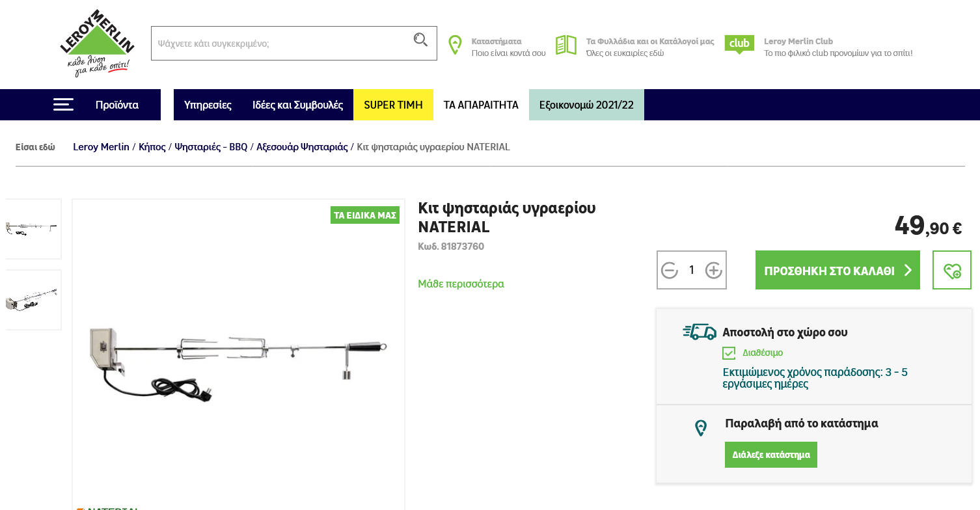Open the hamburger menu icon
Image resolution: width=980 pixels, height=510 pixels.
click(x=63, y=105)
